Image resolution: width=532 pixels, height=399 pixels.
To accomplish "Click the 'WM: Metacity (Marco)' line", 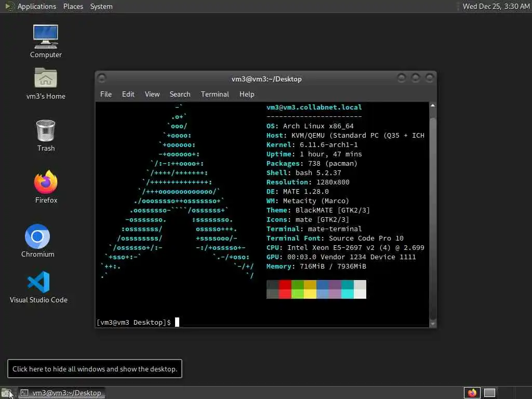I will 308,201.
